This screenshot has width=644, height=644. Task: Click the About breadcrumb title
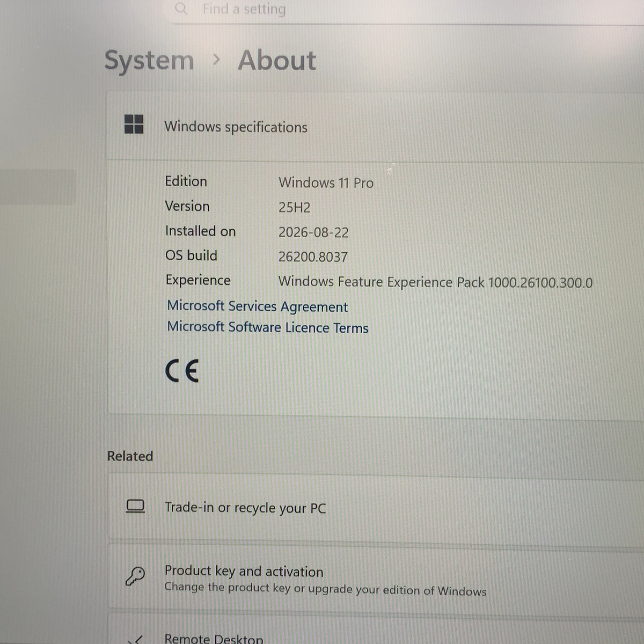click(x=277, y=60)
